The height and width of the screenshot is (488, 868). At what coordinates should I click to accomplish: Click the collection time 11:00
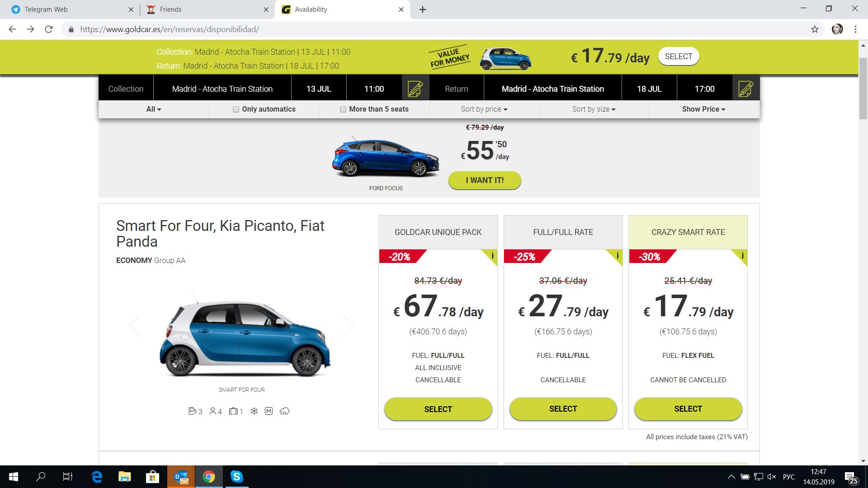(x=374, y=89)
